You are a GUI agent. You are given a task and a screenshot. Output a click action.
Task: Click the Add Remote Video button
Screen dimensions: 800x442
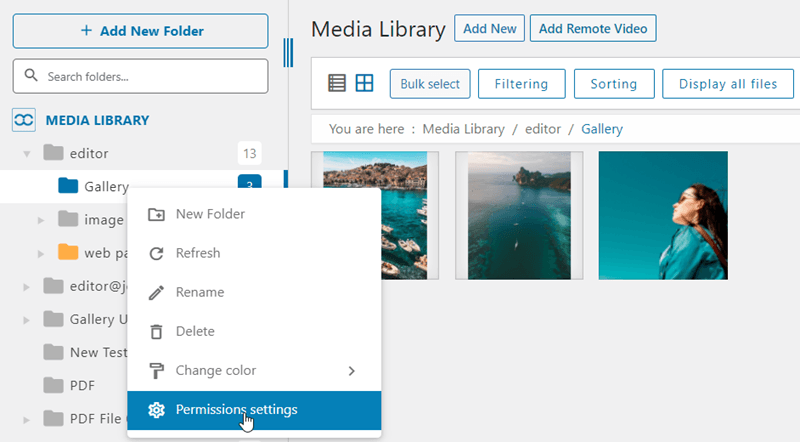tap(592, 29)
